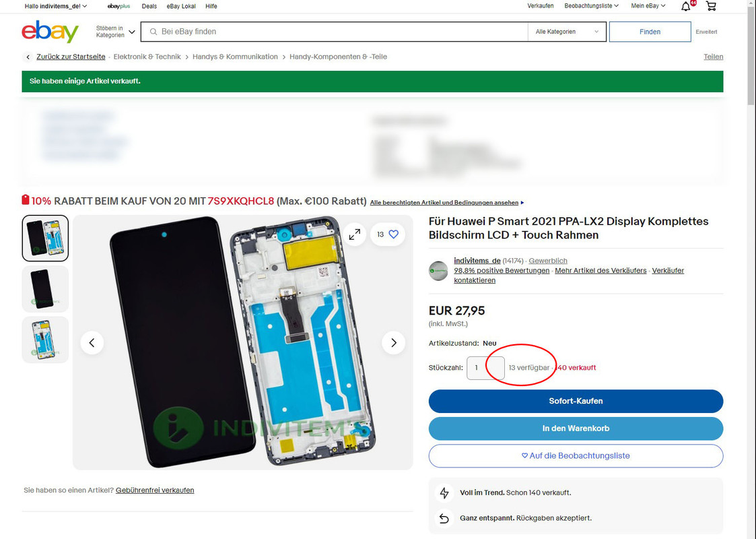
Task: Open the Deals menu item
Action: click(149, 6)
